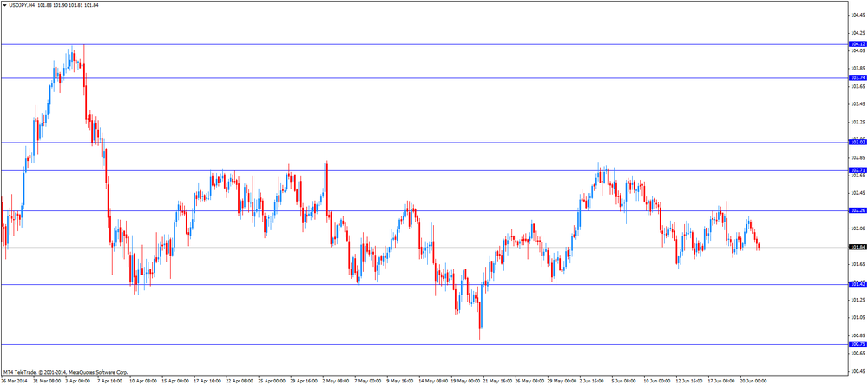Click the 102.05 value on price scale
This screenshot has height=385, width=868.
858,229
